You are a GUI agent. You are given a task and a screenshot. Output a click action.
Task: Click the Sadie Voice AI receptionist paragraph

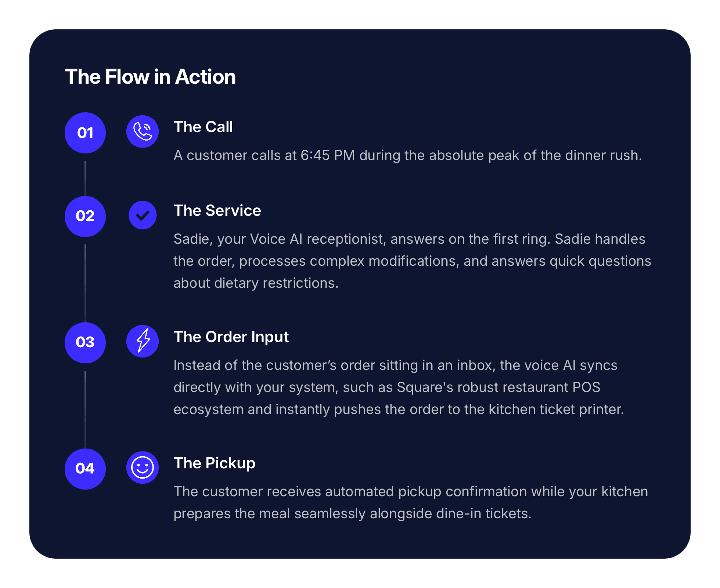tap(412, 261)
